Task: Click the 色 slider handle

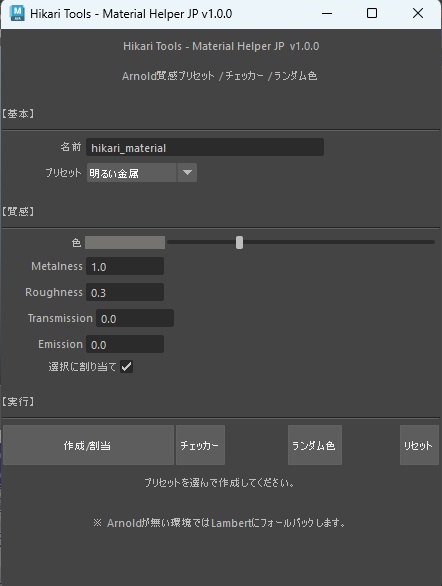Action: (239, 242)
